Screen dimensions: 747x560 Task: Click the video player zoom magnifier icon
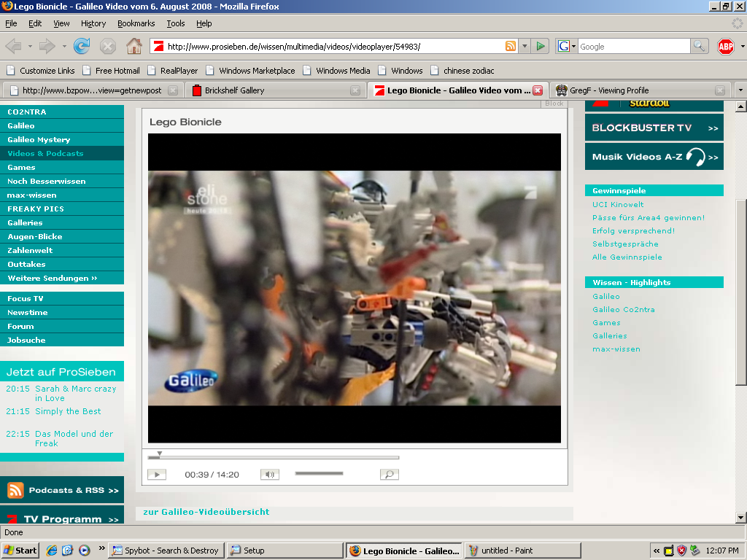click(390, 474)
